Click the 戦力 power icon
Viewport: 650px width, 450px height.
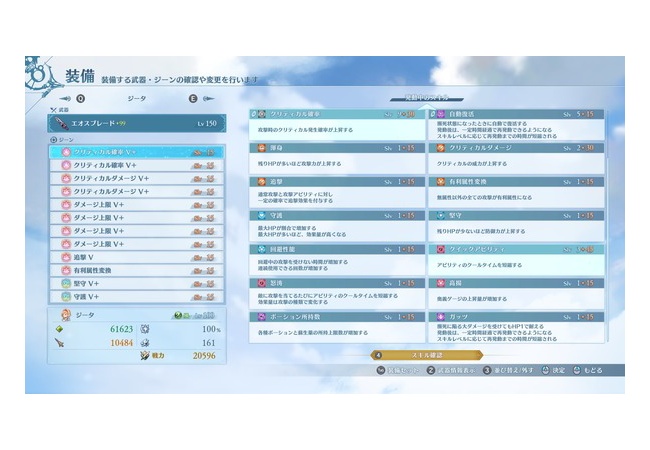click(x=145, y=356)
